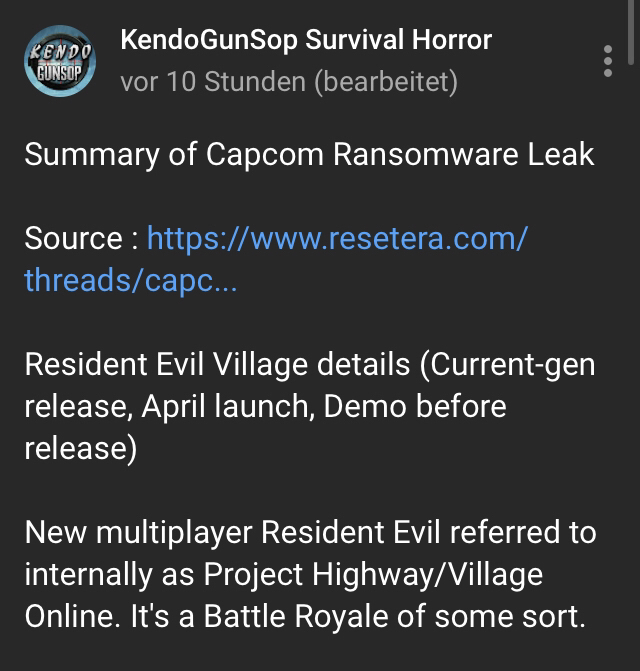Click the "Resident Evil Village details" text
The height and width of the screenshot is (671, 640).
[x=217, y=364]
